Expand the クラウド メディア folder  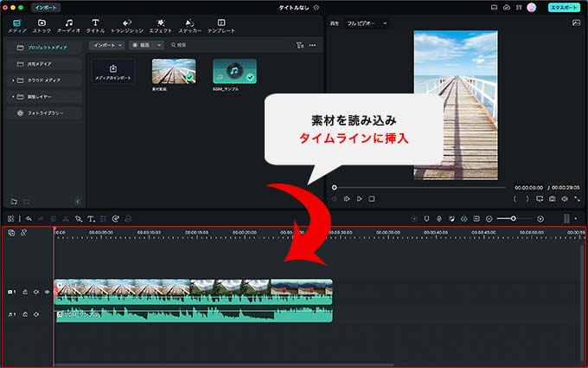click(13, 81)
